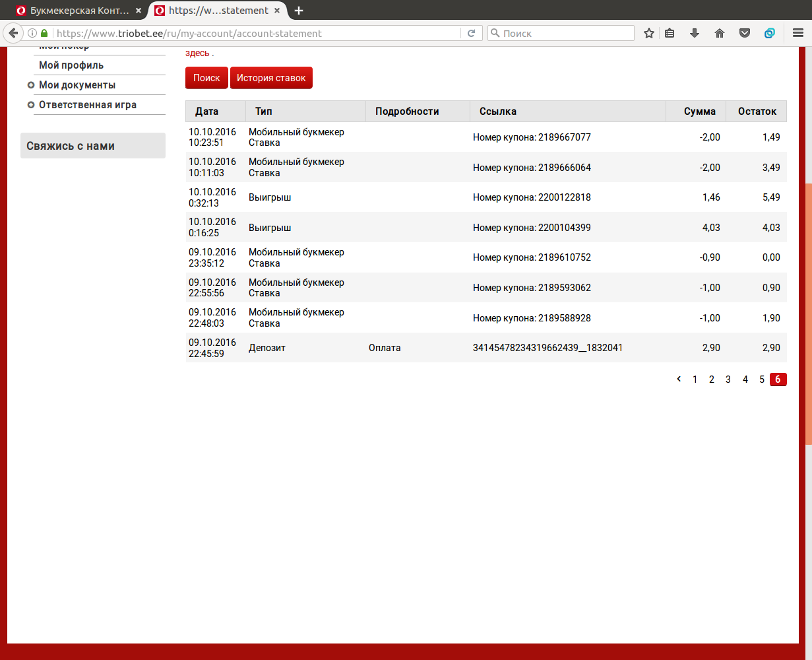Switch to the Букмекерская Контора tab

click(79, 11)
